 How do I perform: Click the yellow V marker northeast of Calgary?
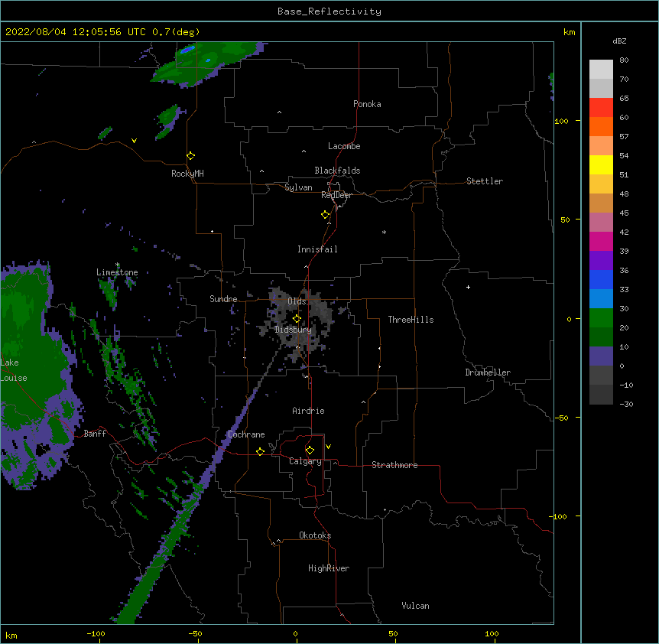click(x=328, y=447)
